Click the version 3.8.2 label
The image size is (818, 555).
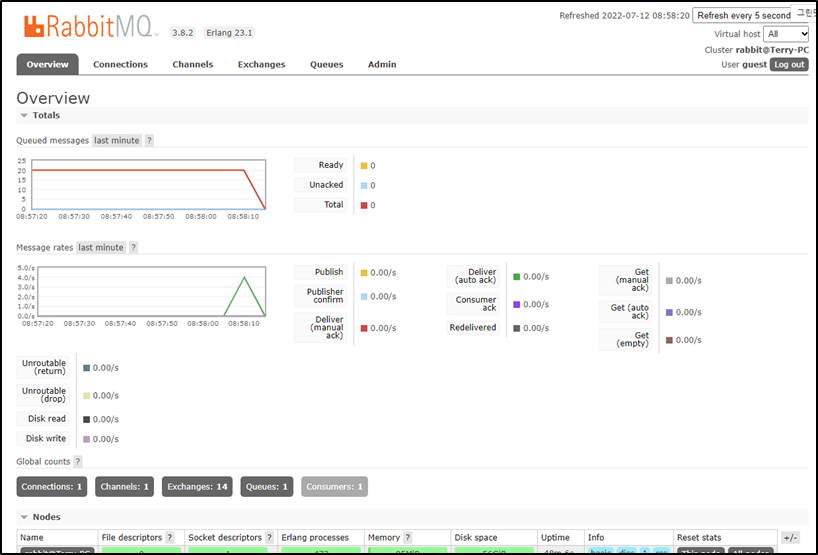click(x=183, y=33)
